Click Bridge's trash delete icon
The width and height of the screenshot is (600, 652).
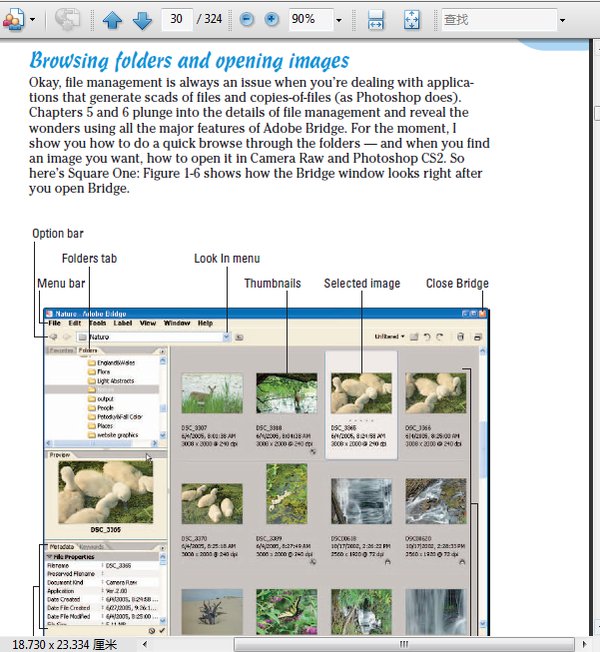click(460, 337)
